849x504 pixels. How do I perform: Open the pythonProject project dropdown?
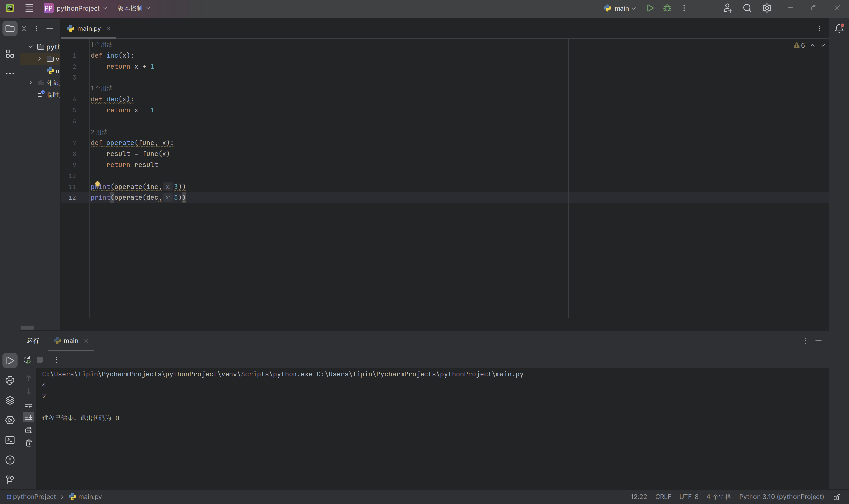76,8
